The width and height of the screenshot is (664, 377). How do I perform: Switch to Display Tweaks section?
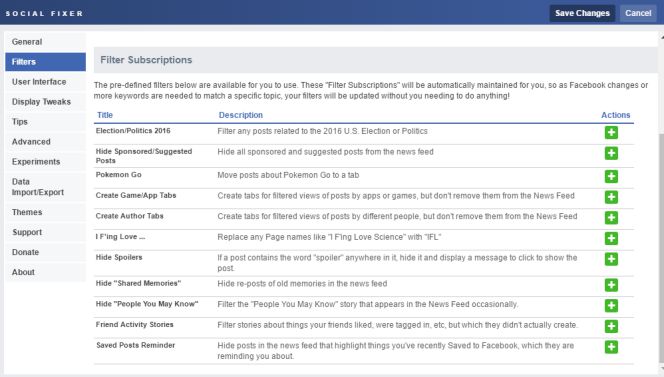pyautogui.click(x=45, y=102)
